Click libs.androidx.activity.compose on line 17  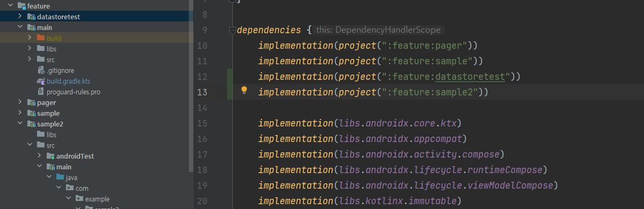[419, 154]
